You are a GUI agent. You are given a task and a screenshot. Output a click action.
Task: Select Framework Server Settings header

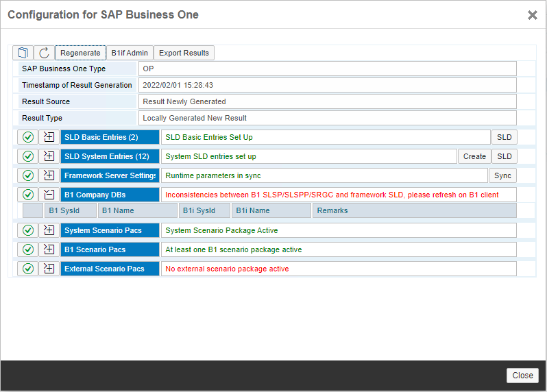110,175
